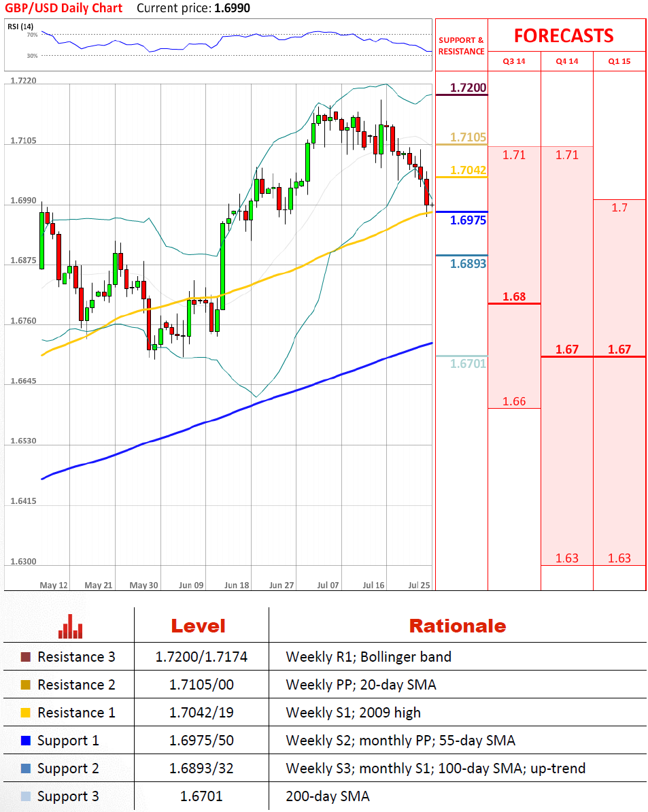Open the Q4 14 forecast column
This screenshot has height=812, width=648.
click(x=566, y=61)
